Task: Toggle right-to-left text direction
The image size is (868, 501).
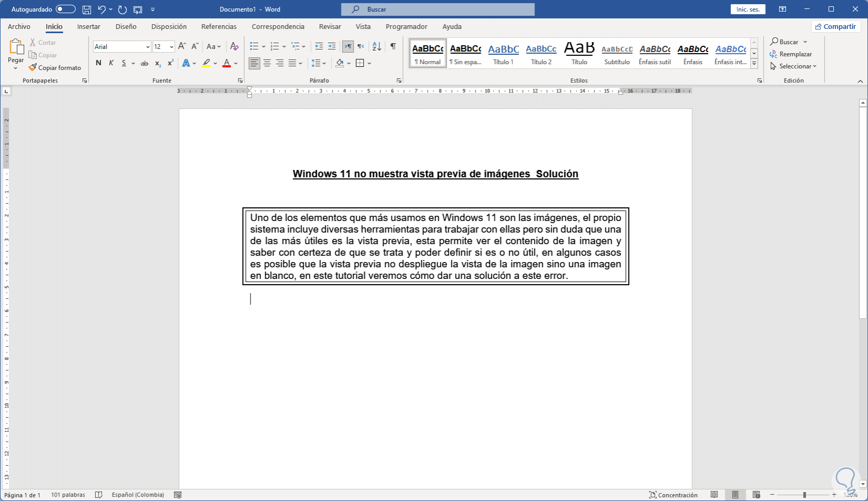Action: 361,46
